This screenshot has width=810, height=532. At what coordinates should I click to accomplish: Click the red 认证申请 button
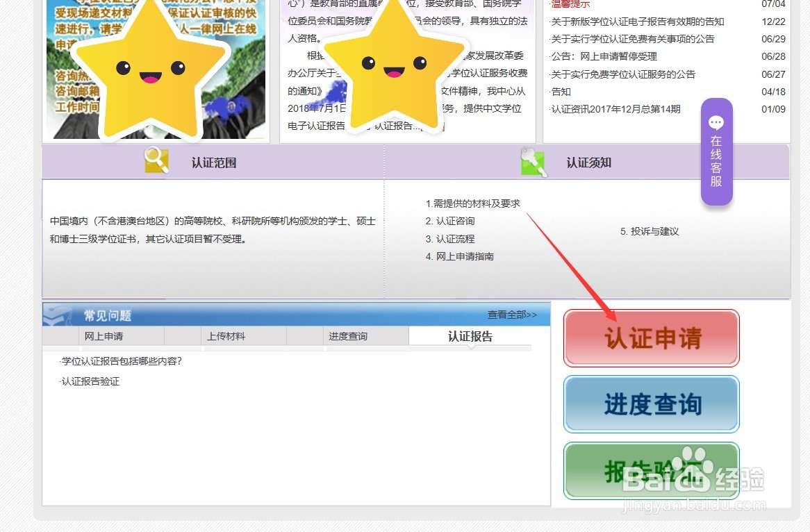coord(650,338)
